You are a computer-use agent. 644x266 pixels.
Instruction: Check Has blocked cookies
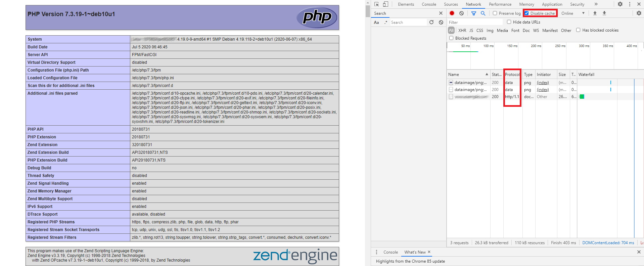(578, 30)
